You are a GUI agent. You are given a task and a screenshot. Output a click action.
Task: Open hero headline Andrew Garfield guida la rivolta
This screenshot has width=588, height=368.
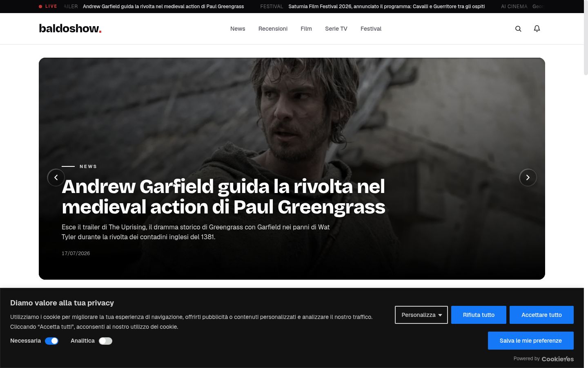click(223, 197)
